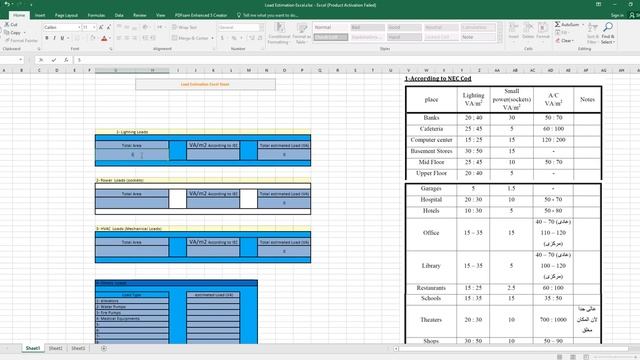
Task: Confirm the entry with formula bar checkmark
Action: coord(53,60)
